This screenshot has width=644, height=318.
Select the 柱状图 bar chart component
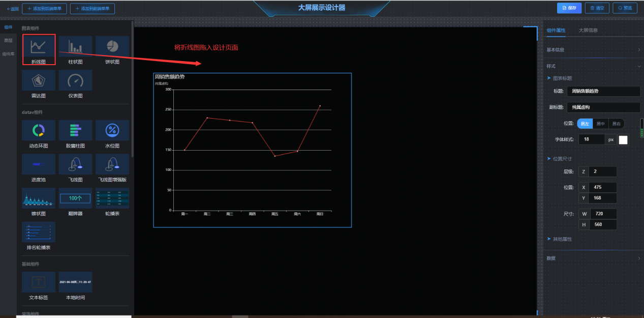click(x=75, y=50)
